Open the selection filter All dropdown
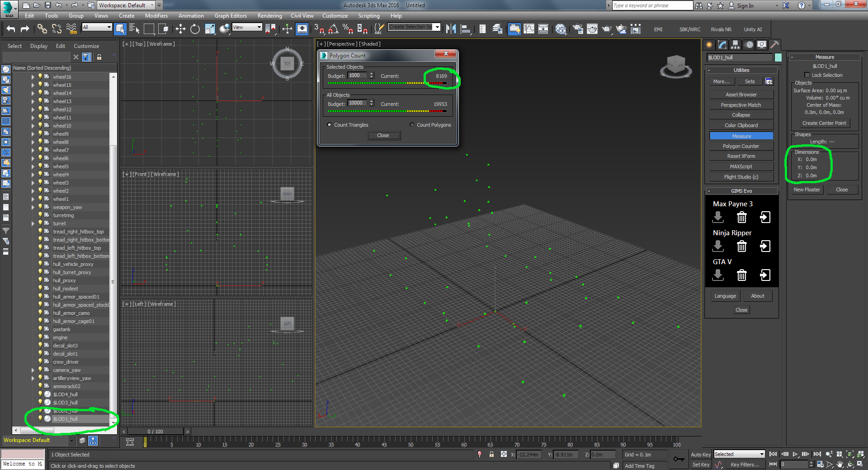 97,27
